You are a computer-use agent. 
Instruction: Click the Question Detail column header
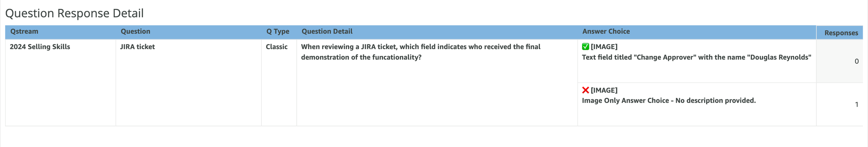coord(327,31)
